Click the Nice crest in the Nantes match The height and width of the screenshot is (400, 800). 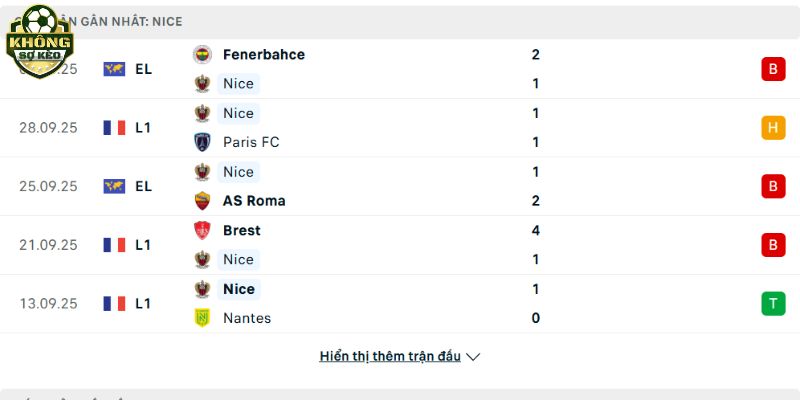tap(203, 289)
